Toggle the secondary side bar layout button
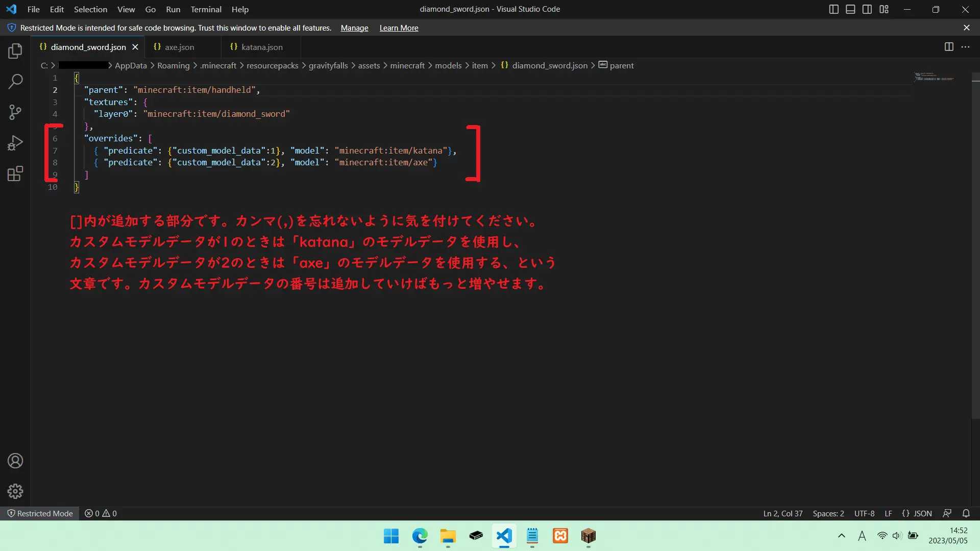The image size is (980, 551). tap(867, 9)
